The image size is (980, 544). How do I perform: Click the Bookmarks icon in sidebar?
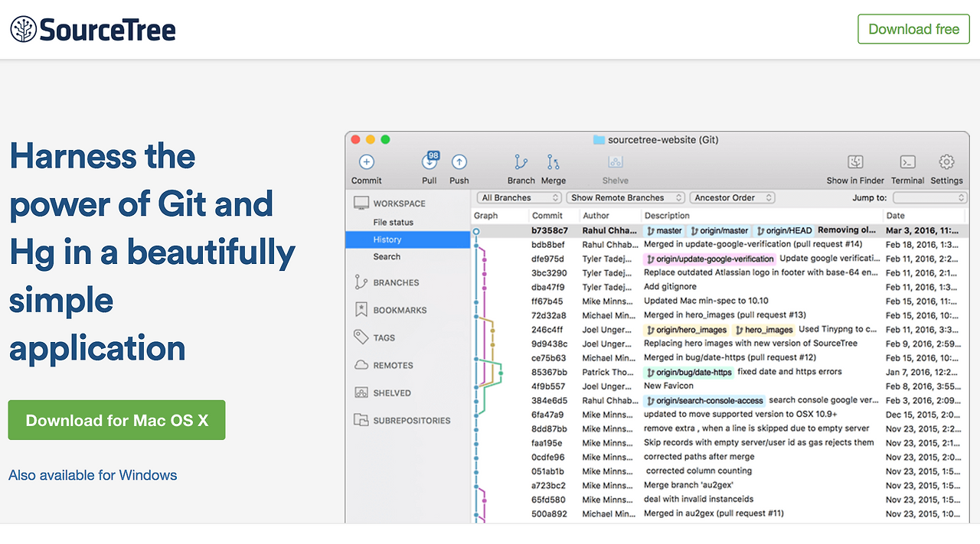point(361,310)
